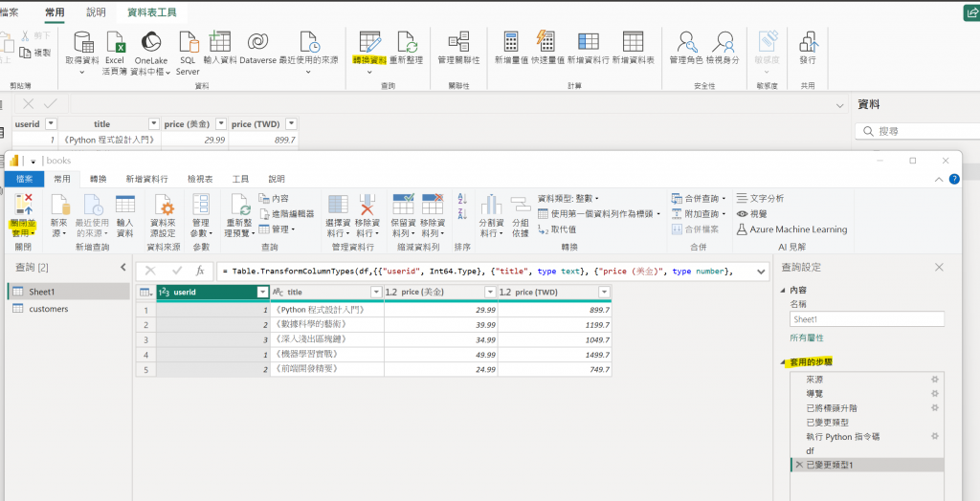The image size is (980, 501).
Task: Click the 分組依據 icon
Action: point(520,205)
